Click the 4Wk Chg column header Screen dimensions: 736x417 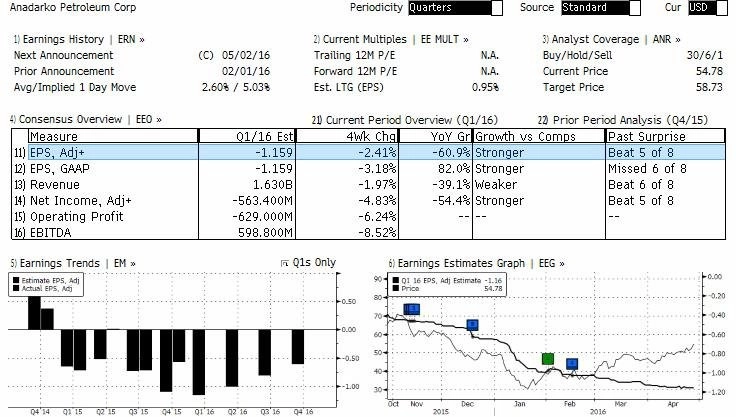(x=347, y=136)
